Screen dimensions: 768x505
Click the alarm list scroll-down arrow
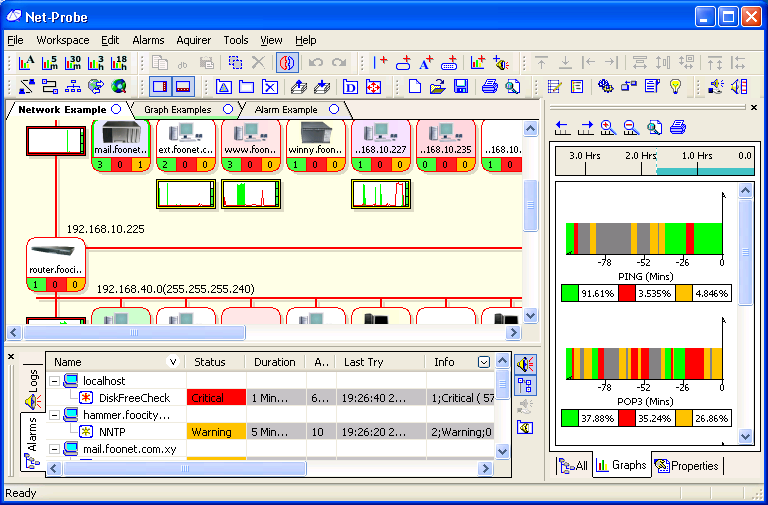[x=503, y=451]
